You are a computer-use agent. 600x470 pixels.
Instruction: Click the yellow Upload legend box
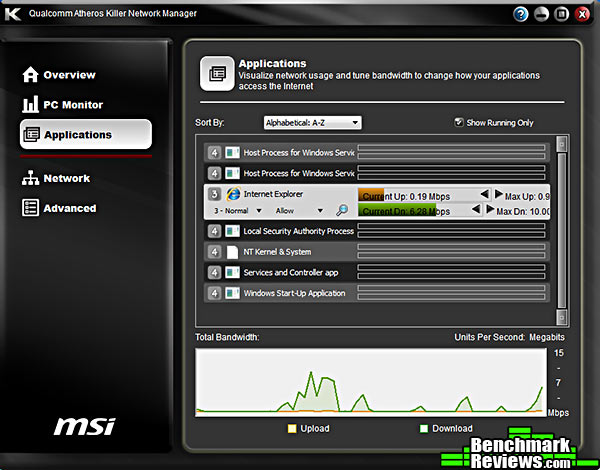(x=291, y=429)
